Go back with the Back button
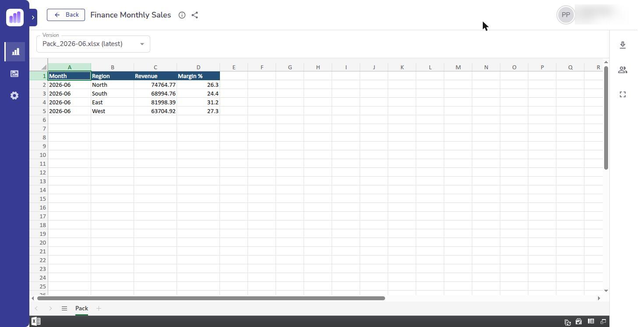Screen dimensions: 644x327 click(x=66, y=15)
